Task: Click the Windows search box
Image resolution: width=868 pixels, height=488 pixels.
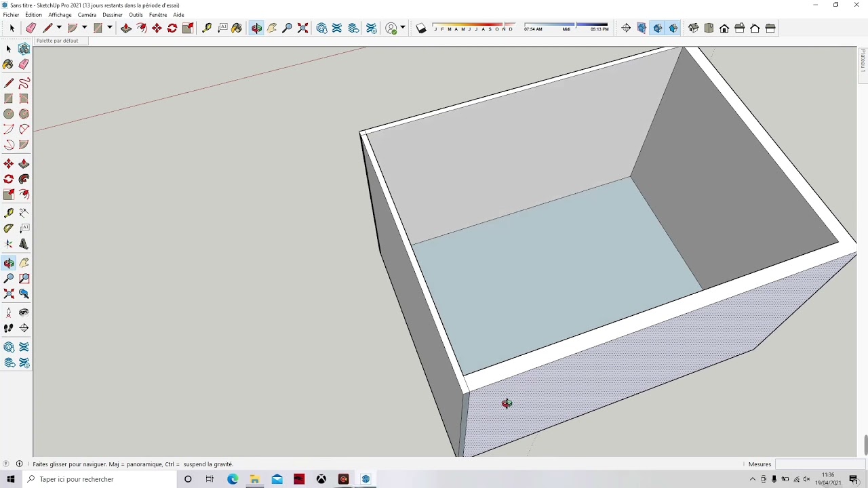Action: pos(98,479)
